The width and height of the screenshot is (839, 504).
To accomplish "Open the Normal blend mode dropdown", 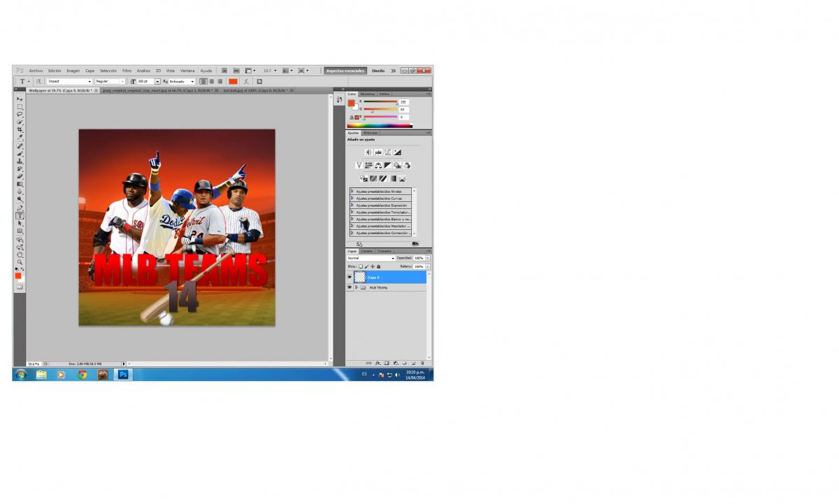I will 371,258.
